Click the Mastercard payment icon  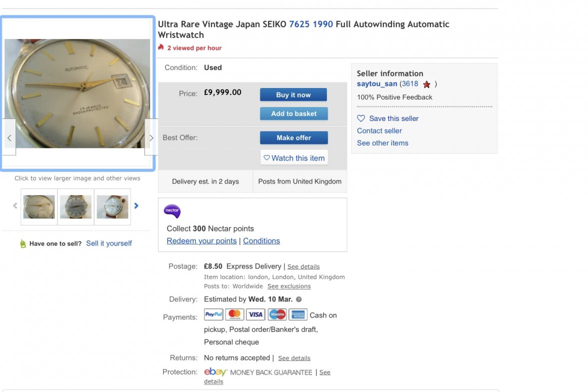pos(234,314)
